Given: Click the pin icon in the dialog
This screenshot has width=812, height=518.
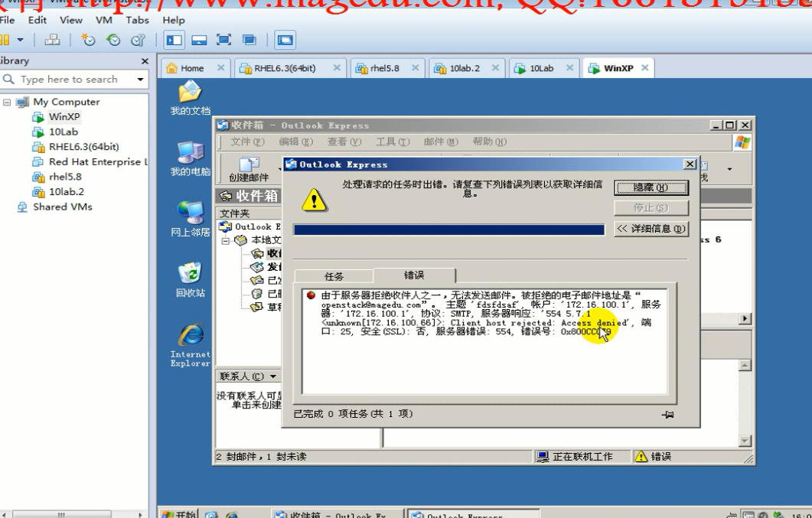Looking at the screenshot, I should (x=668, y=414).
